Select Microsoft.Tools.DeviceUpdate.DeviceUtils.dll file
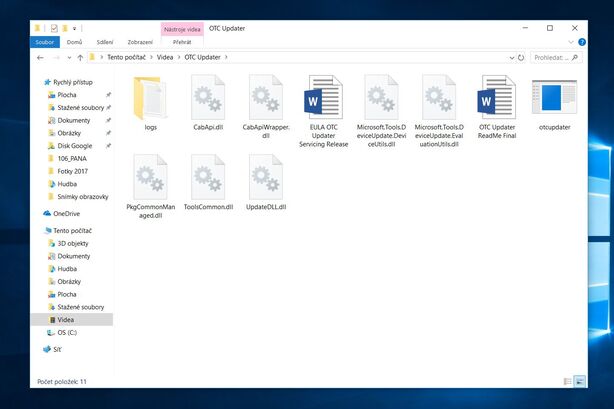This screenshot has height=409, width=614. 381,111
